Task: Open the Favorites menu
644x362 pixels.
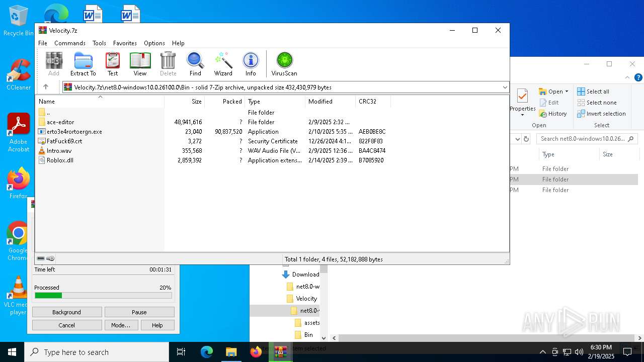Action: coord(125,43)
